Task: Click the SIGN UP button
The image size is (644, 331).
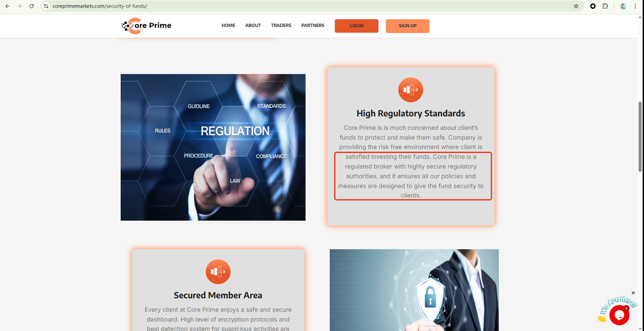Action: pyautogui.click(x=407, y=26)
